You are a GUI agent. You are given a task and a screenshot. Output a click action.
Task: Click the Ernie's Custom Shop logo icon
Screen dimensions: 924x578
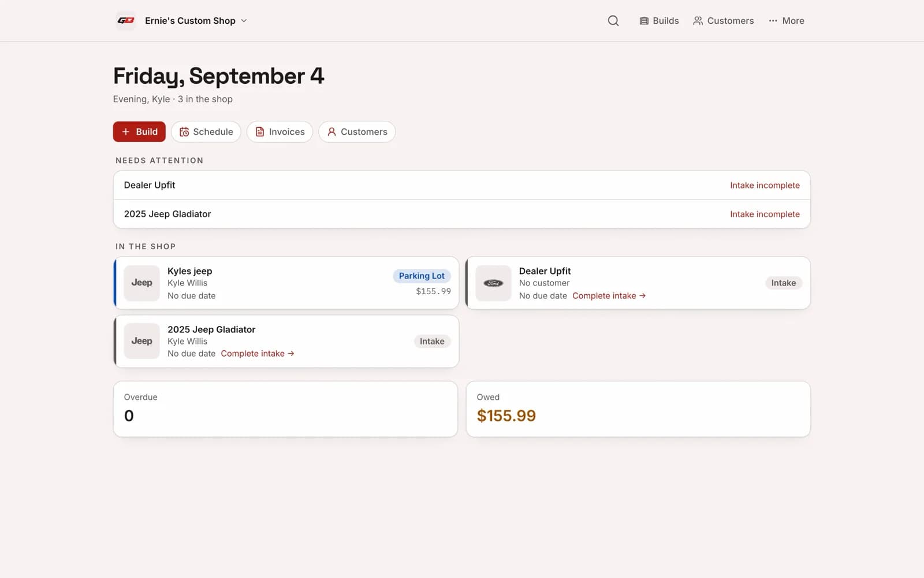pos(126,21)
